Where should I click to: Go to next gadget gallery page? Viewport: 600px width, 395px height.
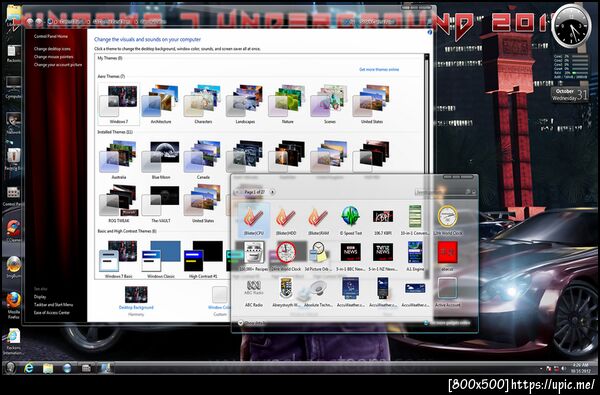pyautogui.click(x=272, y=192)
